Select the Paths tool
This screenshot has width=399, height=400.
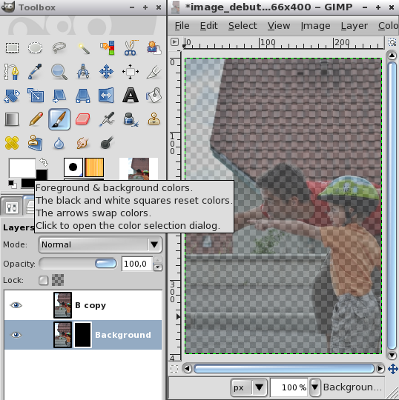pyautogui.click(x=12, y=72)
